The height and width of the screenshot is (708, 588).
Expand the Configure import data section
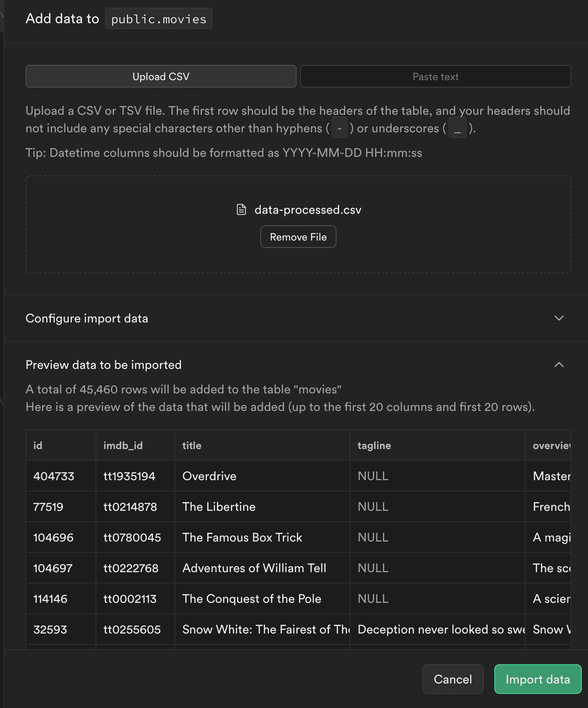click(559, 318)
